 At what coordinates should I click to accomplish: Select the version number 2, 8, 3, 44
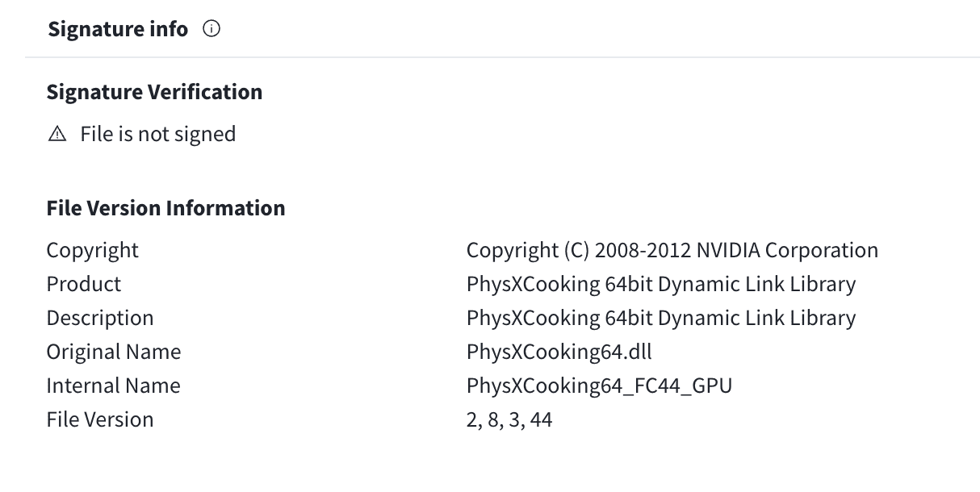pos(509,419)
